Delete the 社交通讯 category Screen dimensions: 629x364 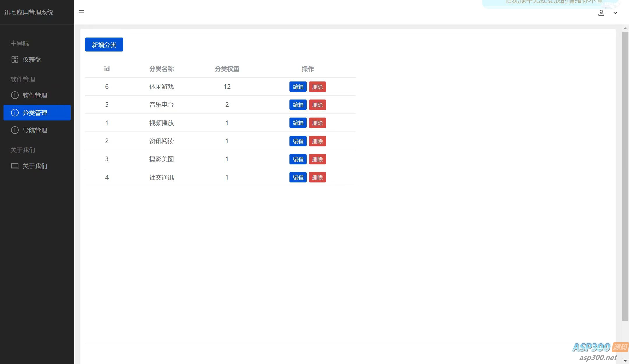(317, 177)
